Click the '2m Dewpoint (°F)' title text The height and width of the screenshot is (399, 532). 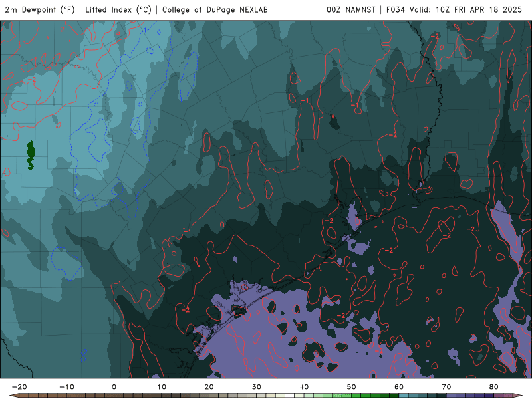click(39, 9)
